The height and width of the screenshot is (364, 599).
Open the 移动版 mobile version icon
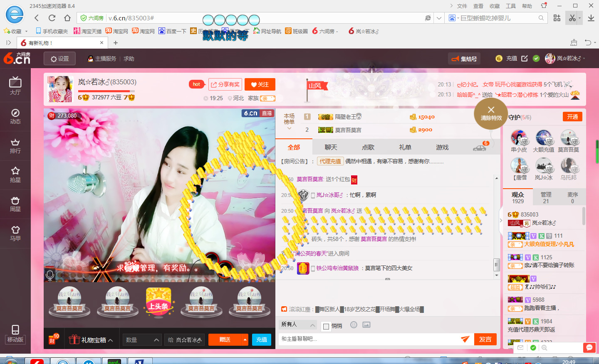click(x=15, y=334)
